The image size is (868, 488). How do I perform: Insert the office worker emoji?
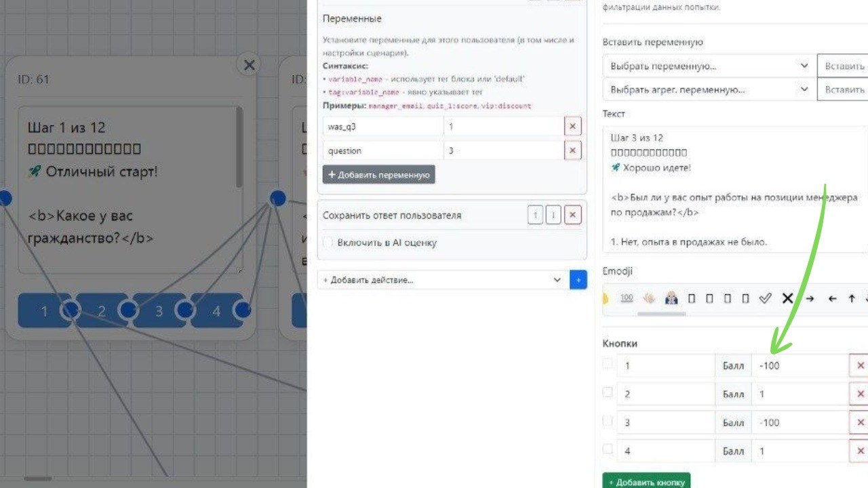click(671, 298)
